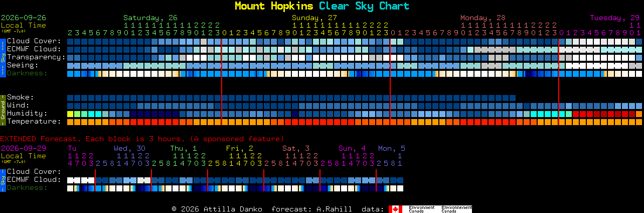Click the Wind row label
This screenshot has height=213, width=644.
19,105
